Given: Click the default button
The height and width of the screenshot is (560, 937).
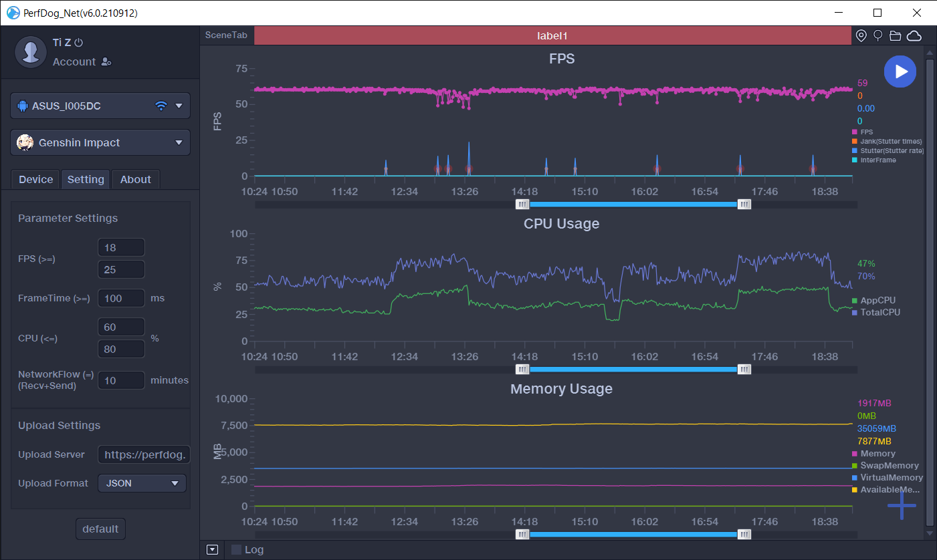Looking at the screenshot, I should (100, 529).
